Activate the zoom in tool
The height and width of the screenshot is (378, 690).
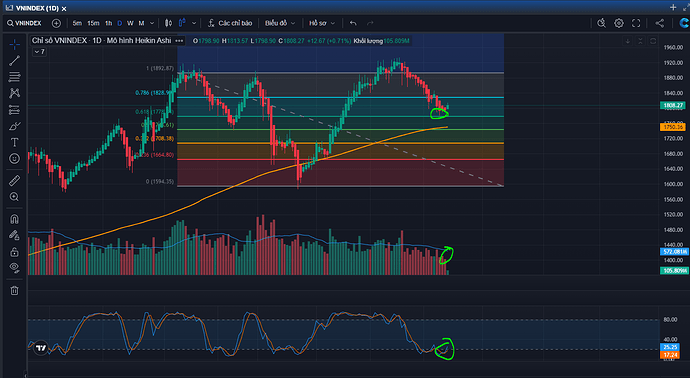tap(15, 197)
